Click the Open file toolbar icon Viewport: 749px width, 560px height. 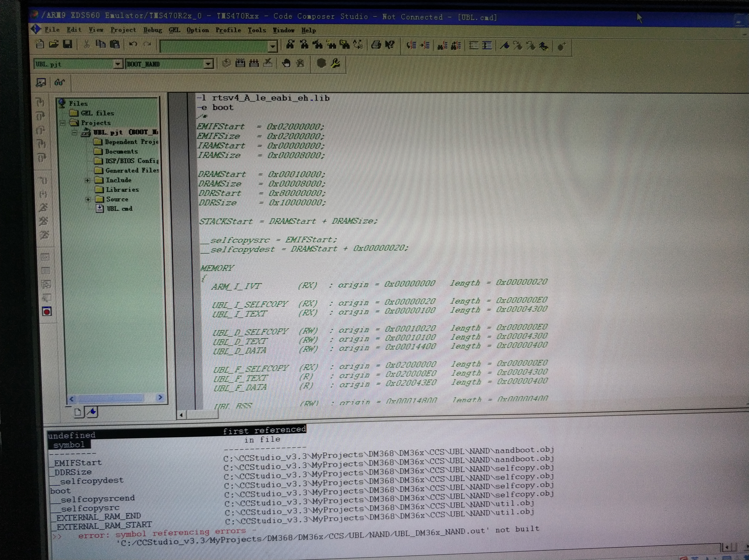(x=53, y=44)
